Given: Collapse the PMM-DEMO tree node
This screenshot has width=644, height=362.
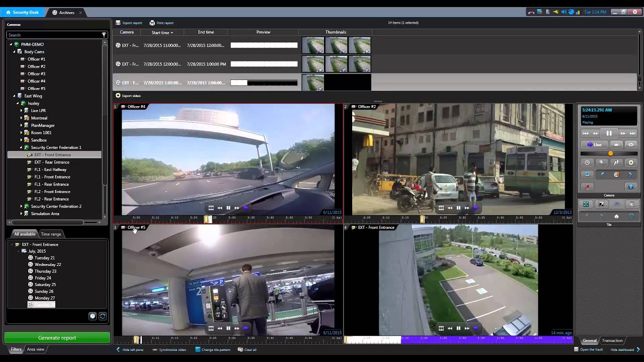Looking at the screenshot, I should 11,44.
